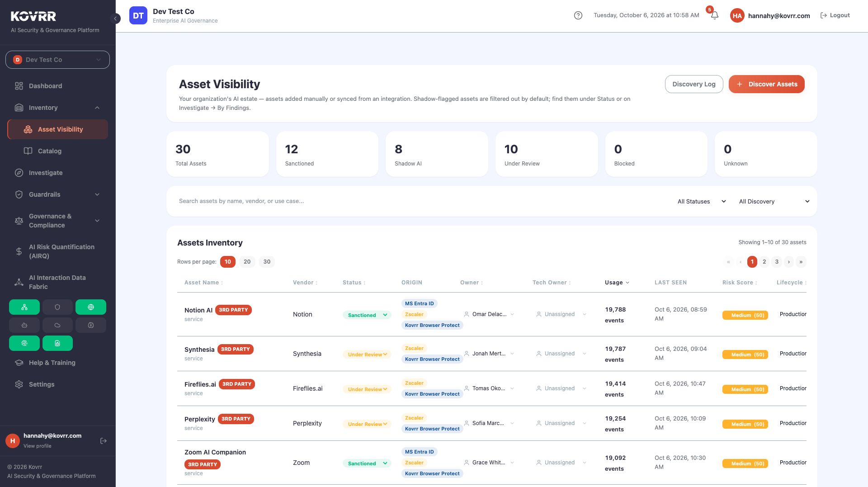Screen dimensions: 868x487
Task: Open Help & Training
Action: 57,363
